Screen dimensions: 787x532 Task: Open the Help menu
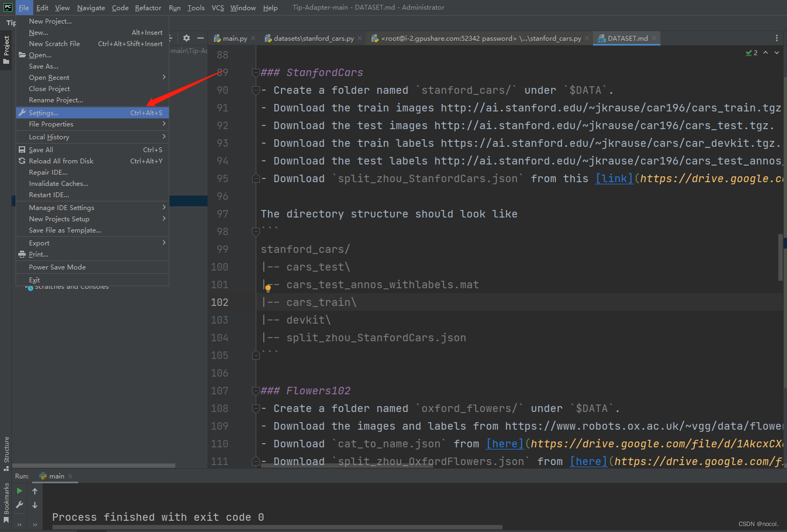click(x=270, y=8)
